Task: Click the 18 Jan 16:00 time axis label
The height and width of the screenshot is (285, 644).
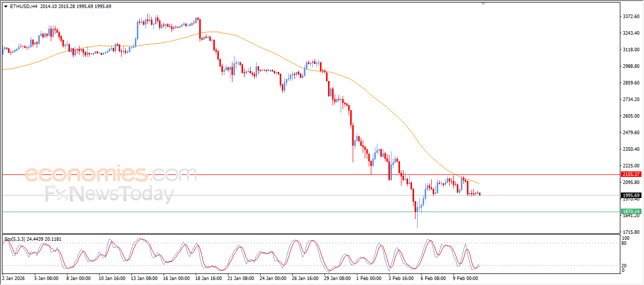Action: pos(208,277)
